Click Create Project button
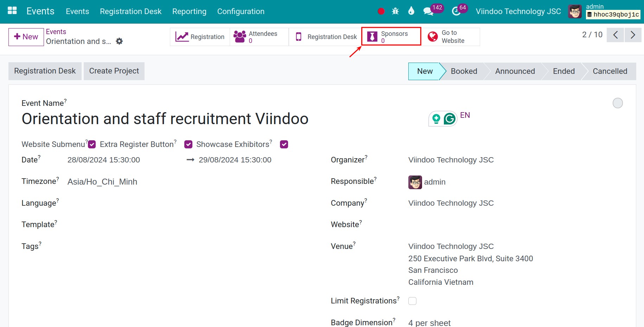This screenshot has width=644, height=327. pyautogui.click(x=114, y=71)
